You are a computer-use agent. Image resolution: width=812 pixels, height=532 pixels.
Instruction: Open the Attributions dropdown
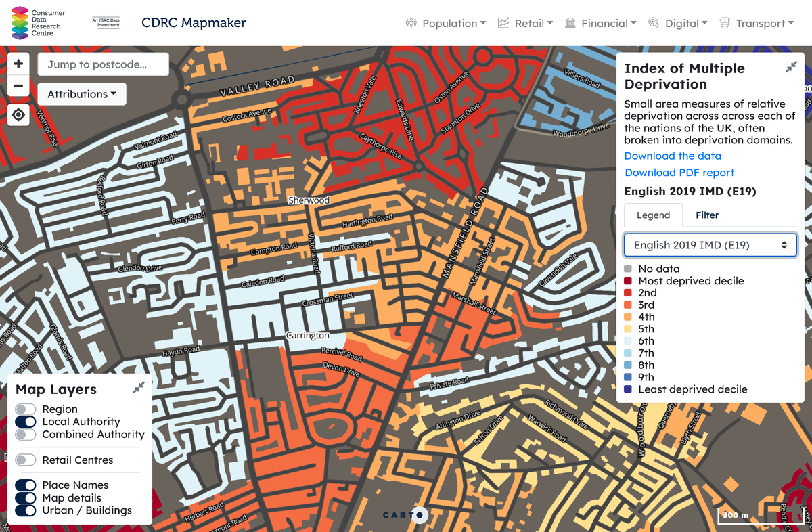[x=82, y=93]
